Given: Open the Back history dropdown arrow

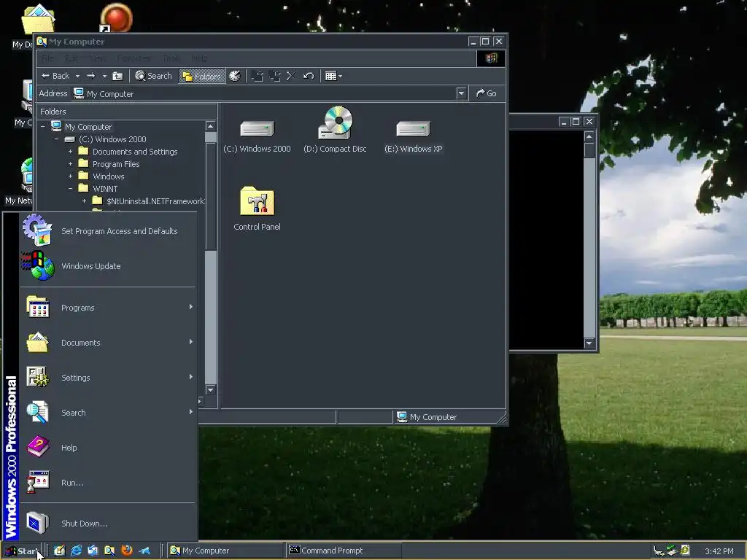Looking at the screenshot, I should pyautogui.click(x=77, y=76).
